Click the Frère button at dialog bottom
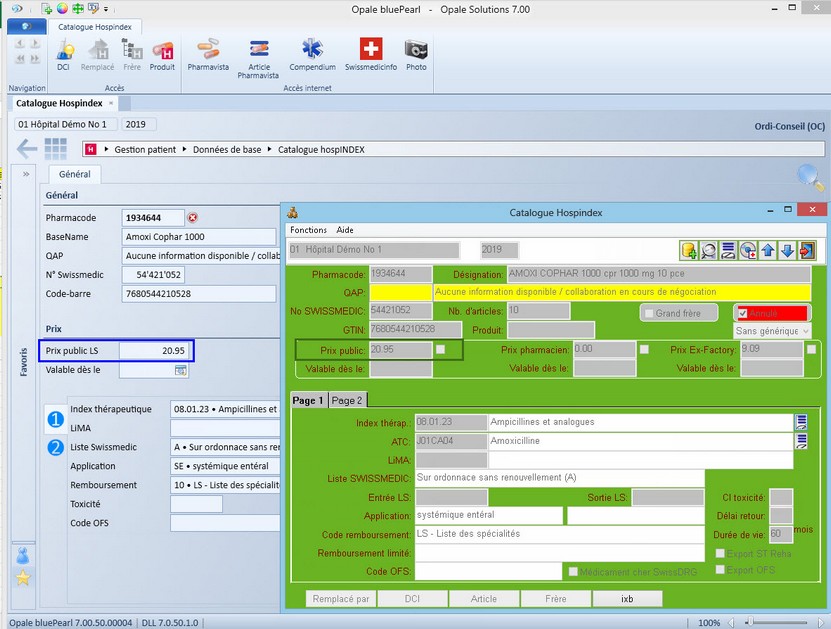 (x=555, y=599)
